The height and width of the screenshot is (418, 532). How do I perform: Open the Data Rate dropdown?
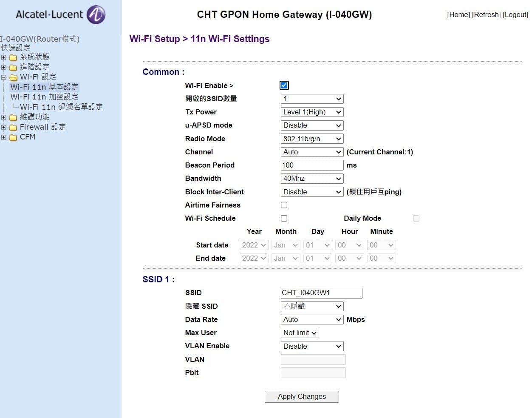pos(312,319)
